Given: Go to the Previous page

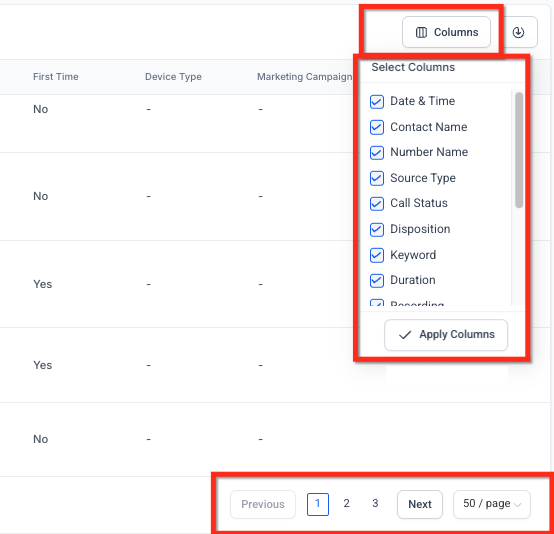Looking at the screenshot, I should 263,504.
